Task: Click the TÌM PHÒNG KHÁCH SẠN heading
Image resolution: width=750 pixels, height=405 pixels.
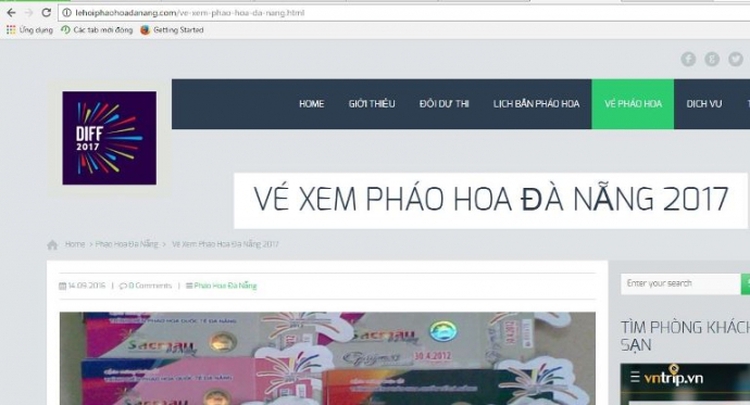Action: [685, 336]
